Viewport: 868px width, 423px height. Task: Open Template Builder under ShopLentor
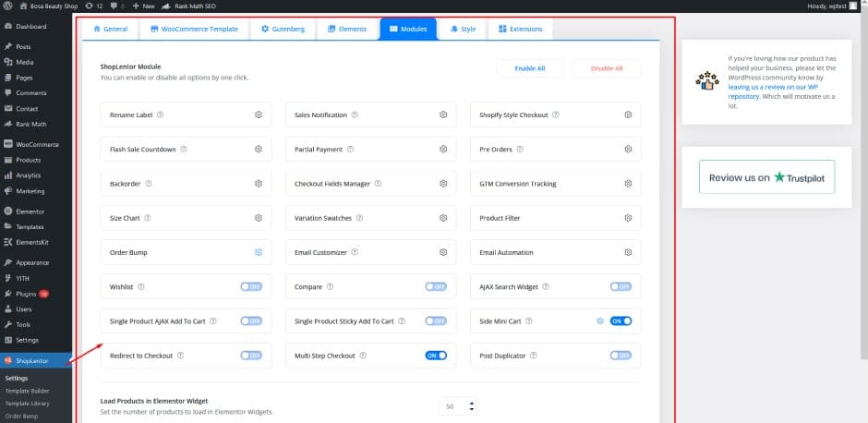coord(27,391)
